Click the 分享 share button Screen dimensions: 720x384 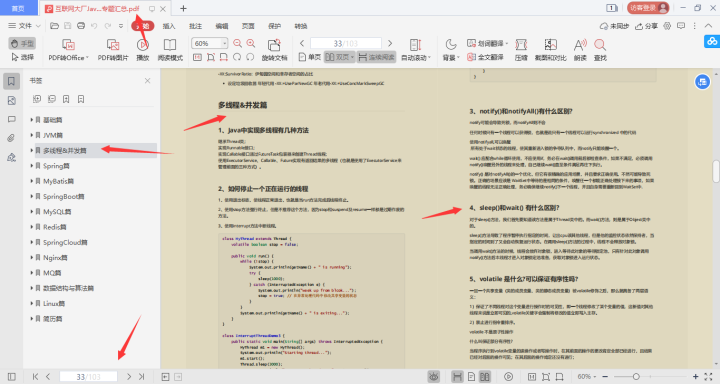coord(646,26)
